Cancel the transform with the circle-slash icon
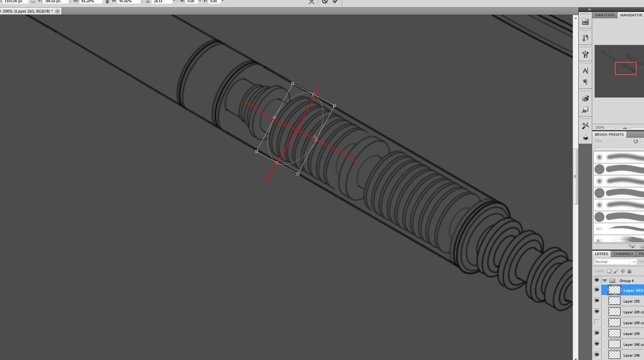The width and height of the screenshot is (644, 360). (325, 1)
